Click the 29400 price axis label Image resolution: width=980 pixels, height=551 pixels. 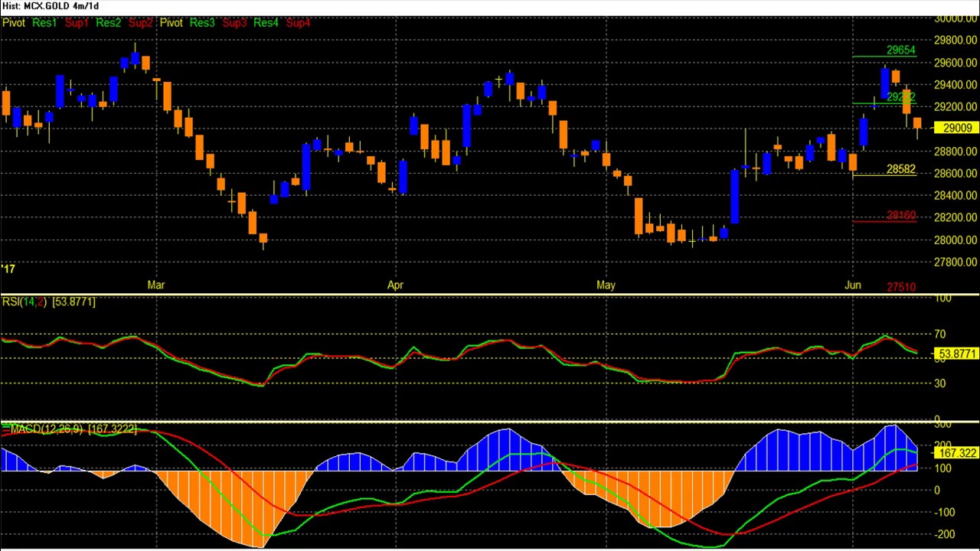click(955, 84)
